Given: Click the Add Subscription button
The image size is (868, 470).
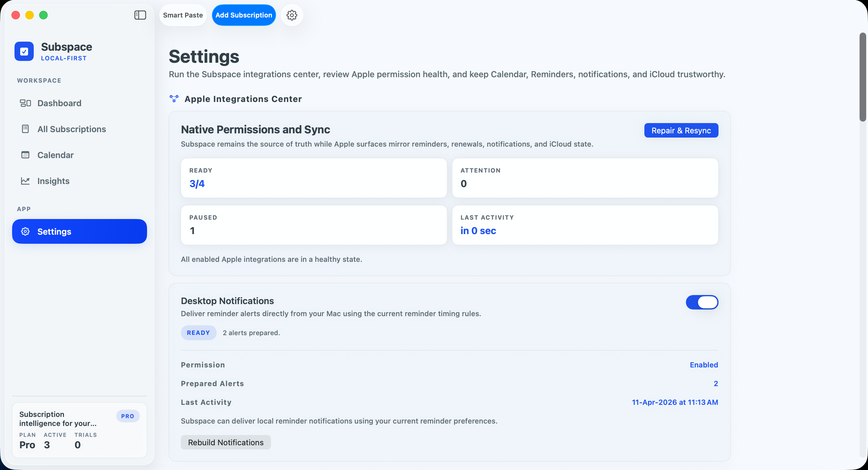Looking at the screenshot, I should pyautogui.click(x=244, y=15).
